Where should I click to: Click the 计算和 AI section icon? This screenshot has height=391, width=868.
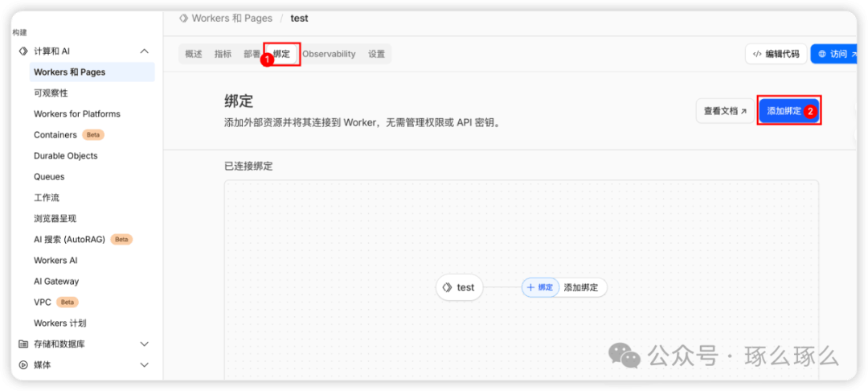point(23,51)
